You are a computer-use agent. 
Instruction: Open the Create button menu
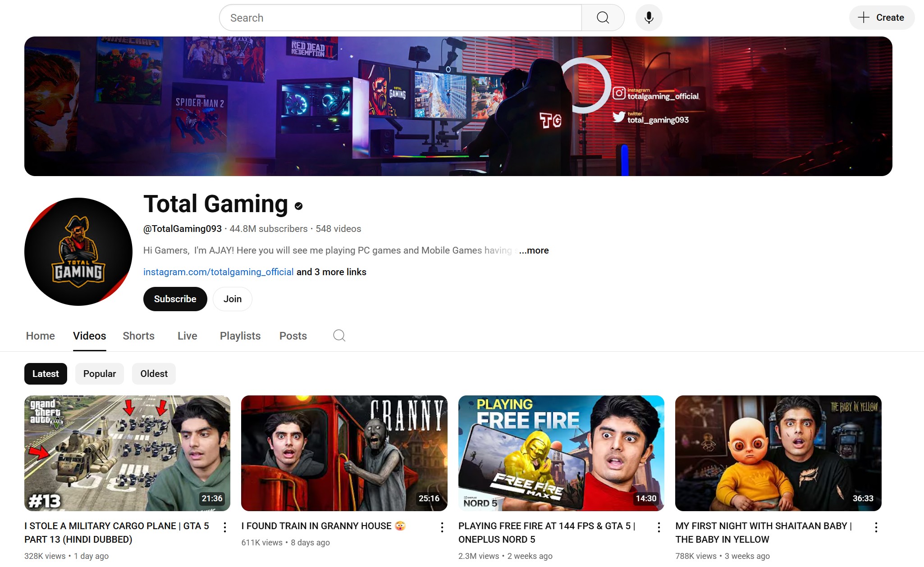[882, 18]
